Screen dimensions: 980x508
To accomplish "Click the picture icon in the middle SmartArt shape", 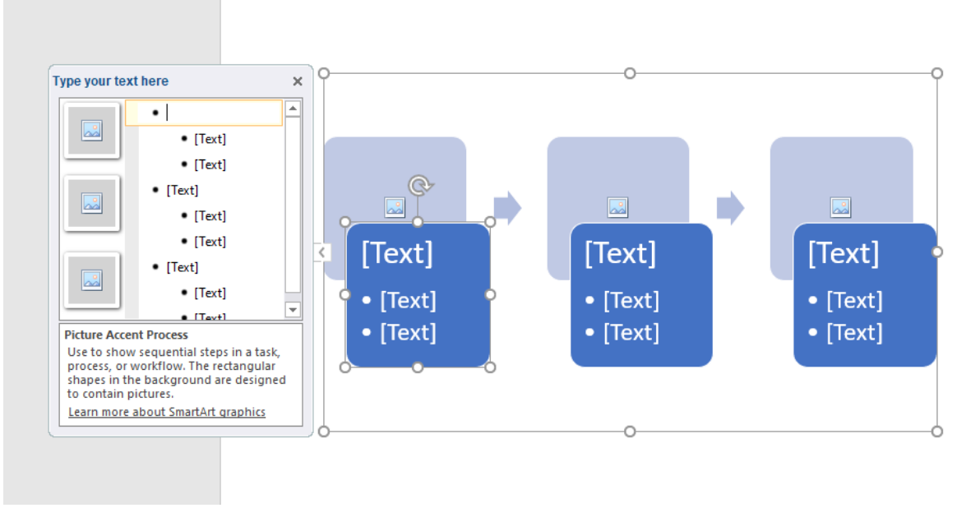I will (617, 207).
